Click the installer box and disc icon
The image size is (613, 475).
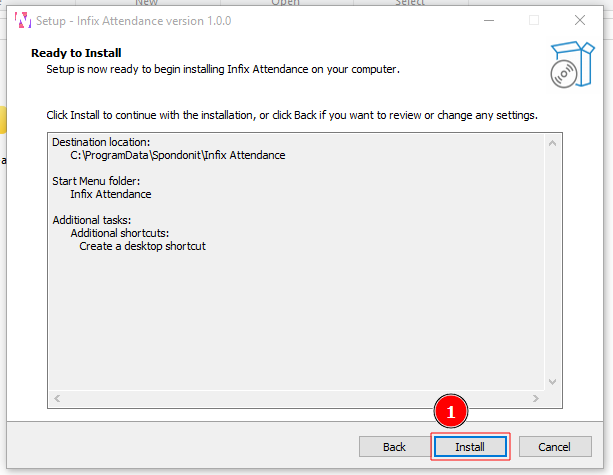pos(572,65)
